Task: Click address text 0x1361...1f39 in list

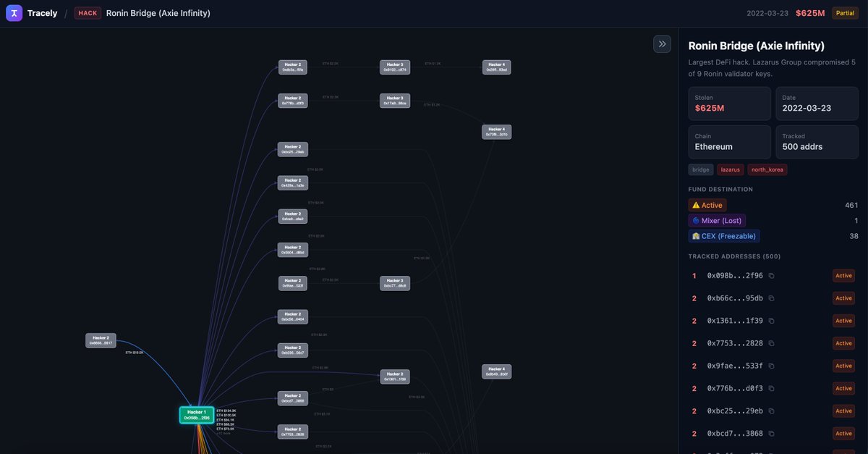Action: pyautogui.click(x=735, y=321)
